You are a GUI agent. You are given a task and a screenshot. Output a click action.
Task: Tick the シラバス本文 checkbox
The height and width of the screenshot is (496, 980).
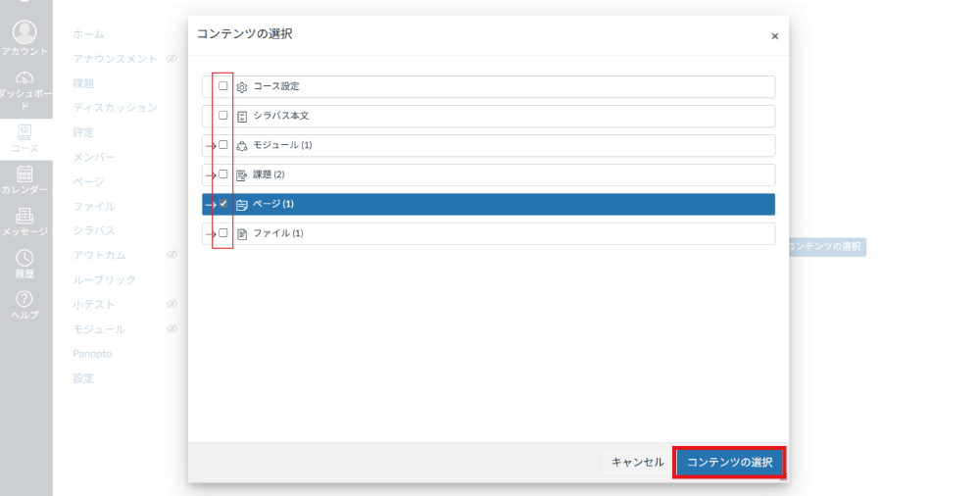223,115
